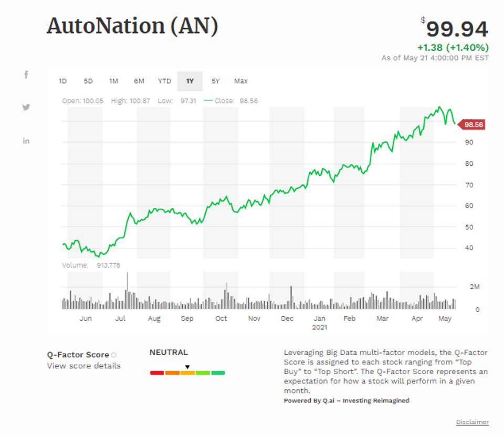Toggle the Max chart range on

(241, 81)
